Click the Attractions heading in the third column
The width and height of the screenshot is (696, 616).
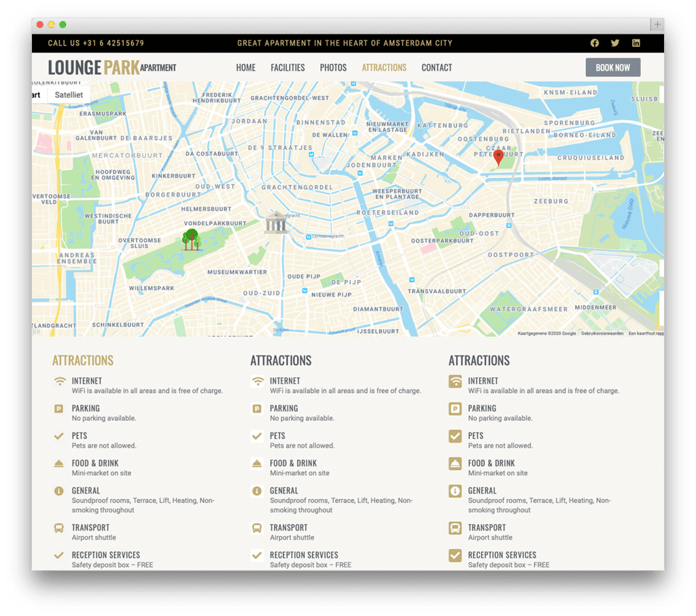(479, 360)
